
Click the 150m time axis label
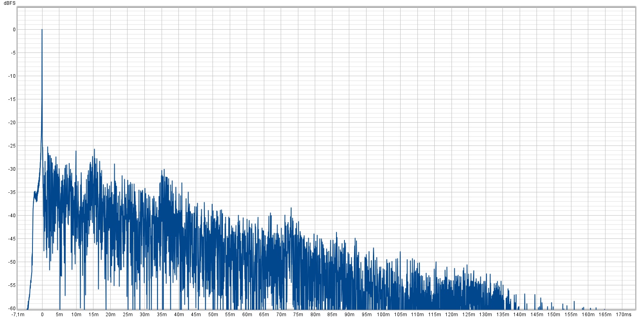(554, 315)
